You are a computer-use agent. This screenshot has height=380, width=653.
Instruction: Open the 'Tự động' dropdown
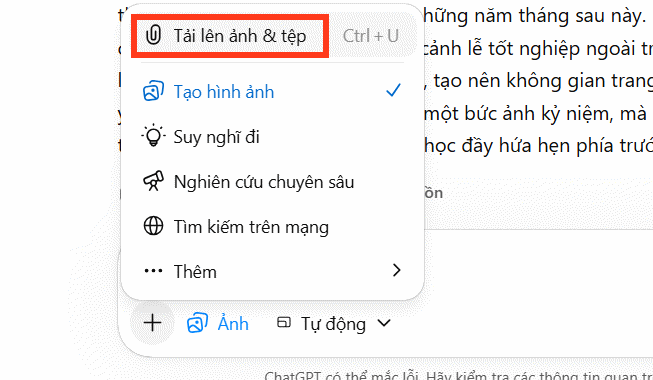tap(334, 323)
